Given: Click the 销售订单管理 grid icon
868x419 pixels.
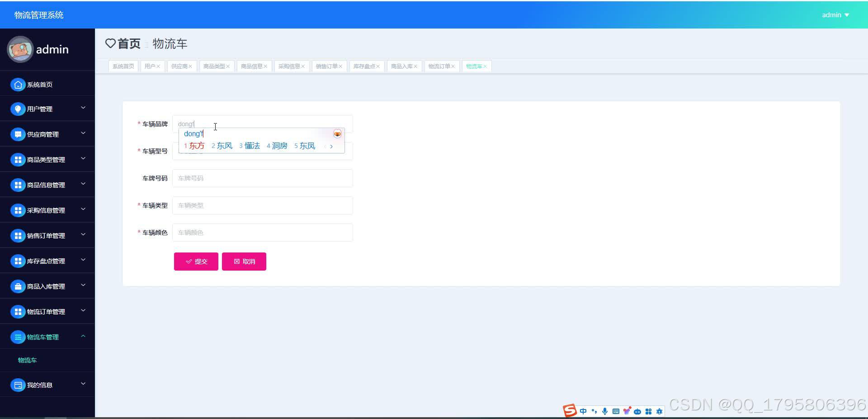Looking at the screenshot, I should tap(18, 236).
